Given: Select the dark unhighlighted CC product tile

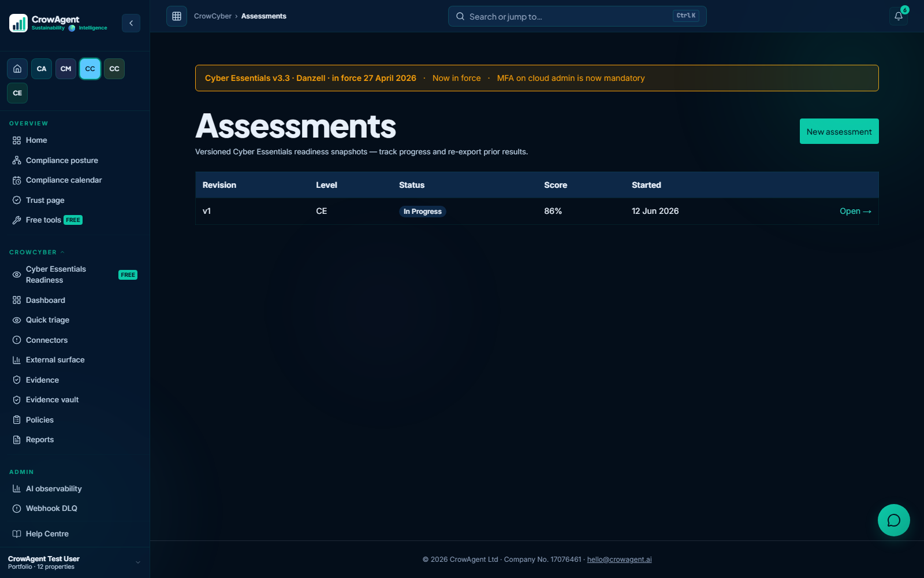Looking at the screenshot, I should click(x=114, y=69).
